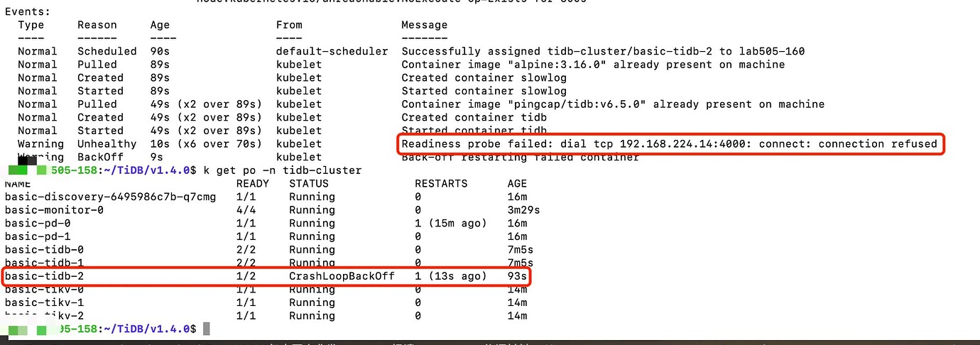Click the Events: section heading

tap(27, 12)
